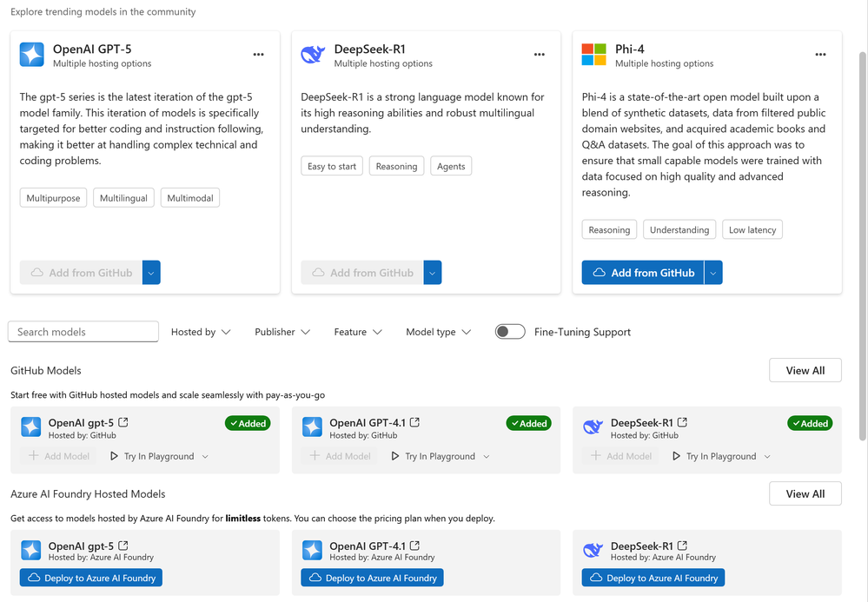Viewport: 868px width, 602px height.
Task: Focus the Search models input field
Action: click(x=83, y=332)
